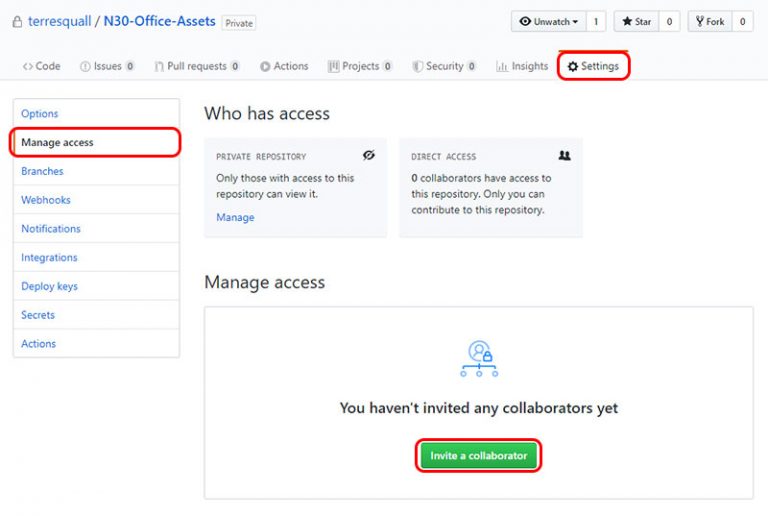Open the Insights tab
768x516 pixels.
point(522,66)
